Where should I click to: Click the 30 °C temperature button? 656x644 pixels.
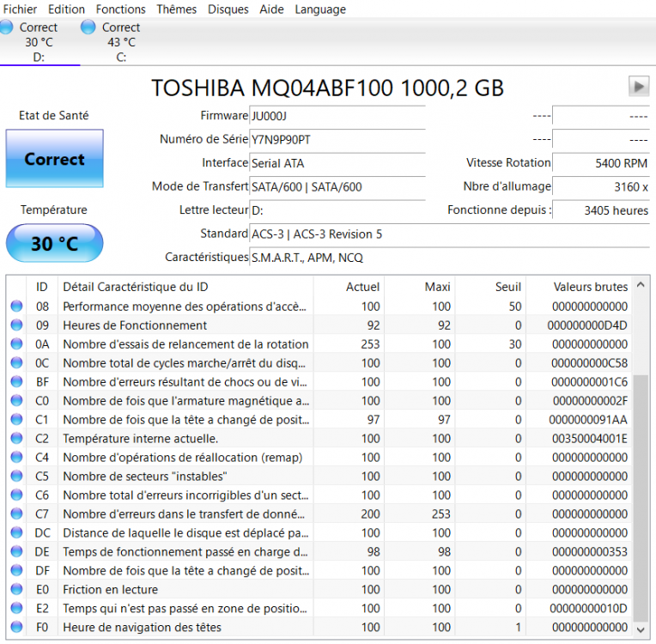[54, 243]
